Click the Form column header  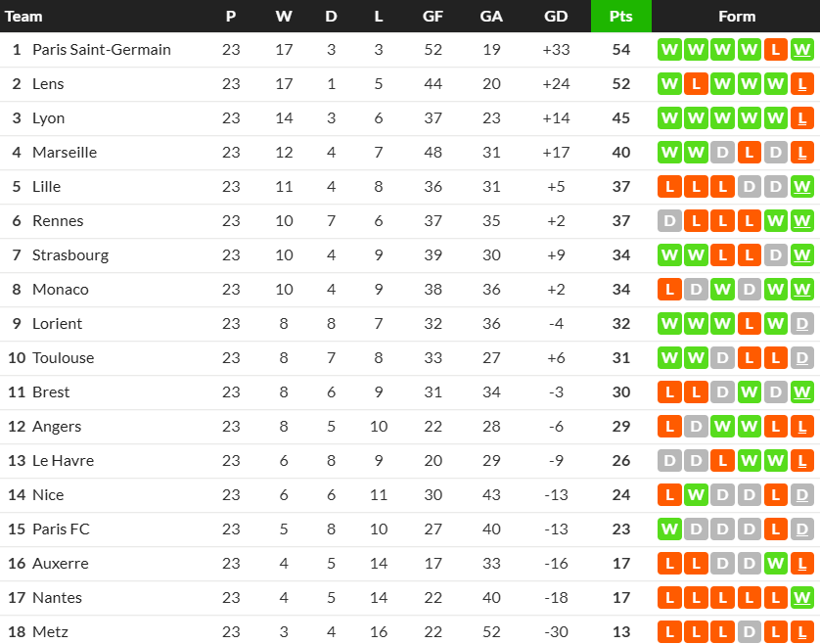[x=736, y=17]
